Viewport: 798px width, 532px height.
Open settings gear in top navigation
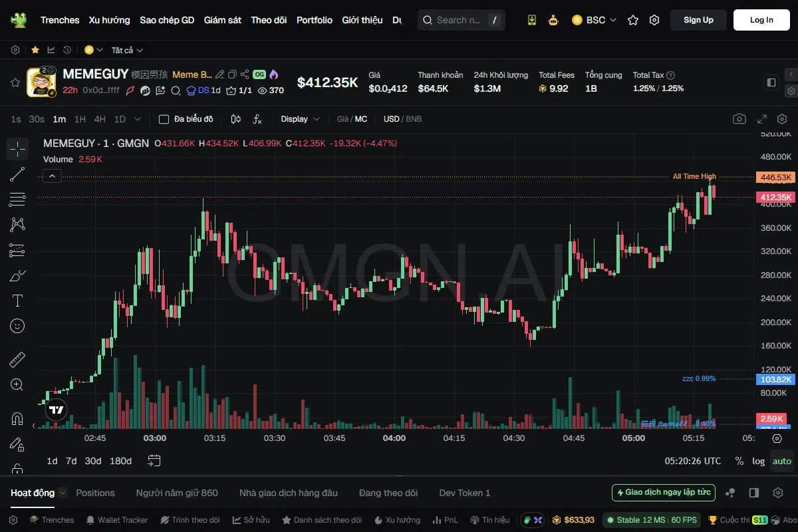654,20
